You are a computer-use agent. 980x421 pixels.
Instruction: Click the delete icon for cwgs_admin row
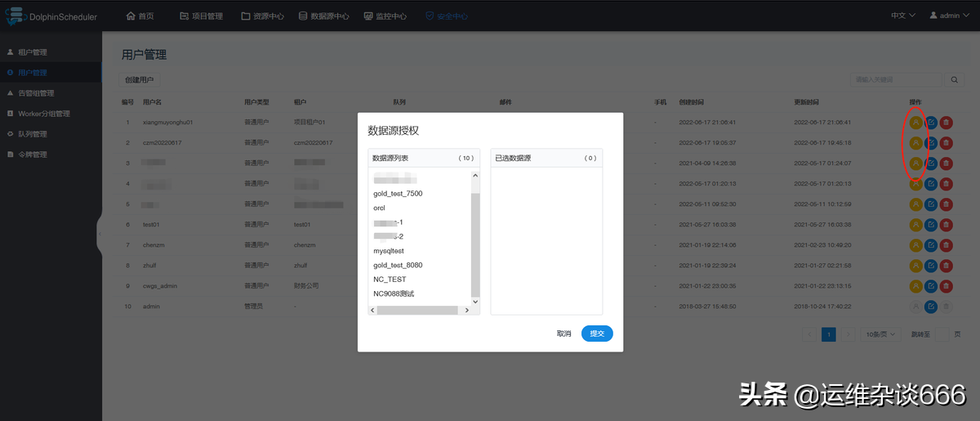point(946,285)
